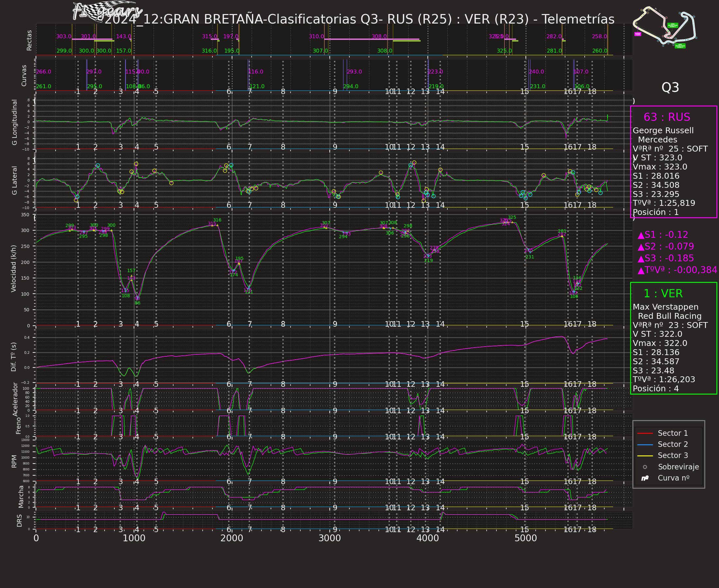The width and height of the screenshot is (719, 588).
Task: Click the ▲S1 : -0.12 delta text
Action: tap(663, 235)
